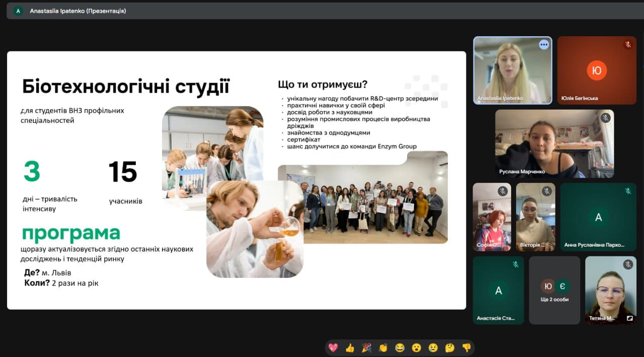React with the clapping hands emoji
This screenshot has height=357, width=644.
tap(383, 347)
